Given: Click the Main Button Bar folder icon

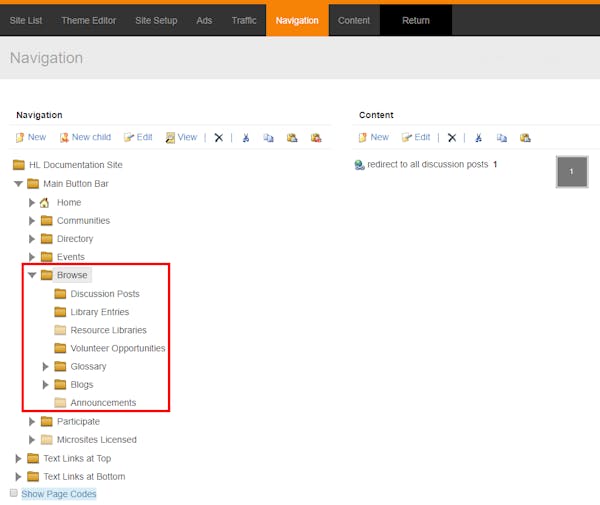Looking at the screenshot, I should pos(33,184).
